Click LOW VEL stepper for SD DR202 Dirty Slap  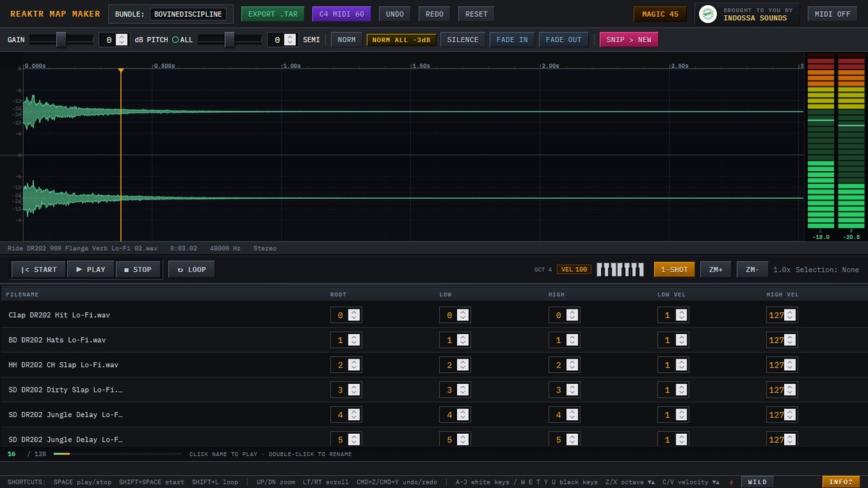(681, 390)
